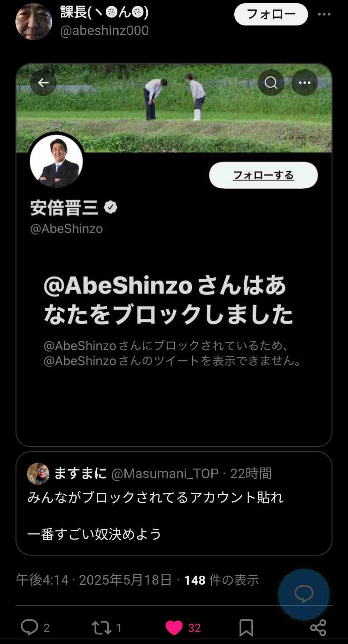The image size is (348, 644).
Task: Click 148 件の表示 view count
Action: point(221,580)
